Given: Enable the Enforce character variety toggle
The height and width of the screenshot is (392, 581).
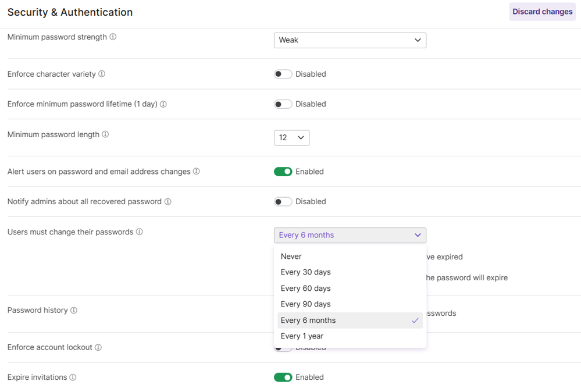Looking at the screenshot, I should coord(283,74).
